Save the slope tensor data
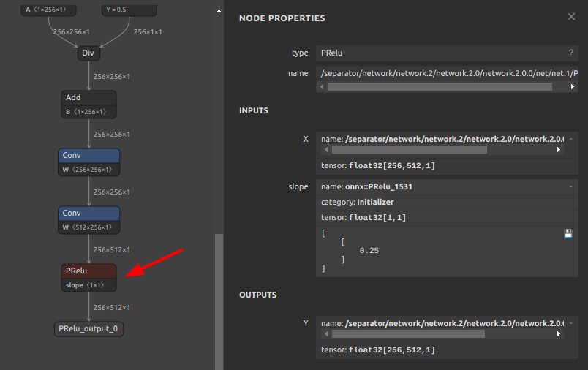This screenshot has height=370, width=588. pyautogui.click(x=568, y=233)
